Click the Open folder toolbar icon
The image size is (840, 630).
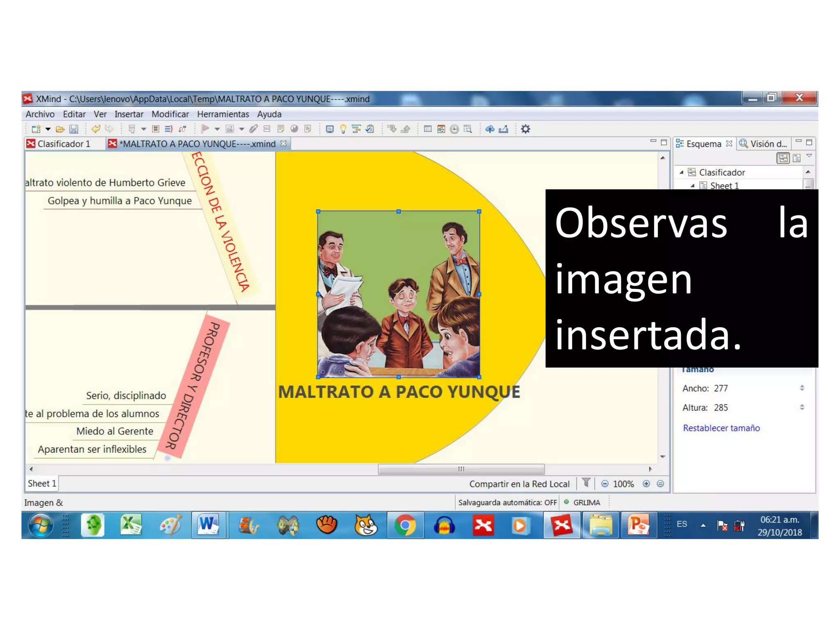[x=60, y=129]
